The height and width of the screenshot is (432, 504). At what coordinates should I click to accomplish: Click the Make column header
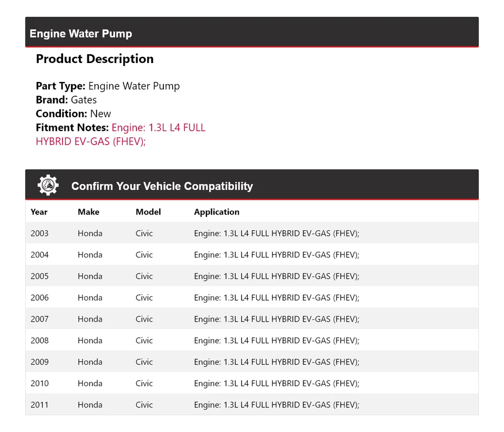tap(88, 212)
